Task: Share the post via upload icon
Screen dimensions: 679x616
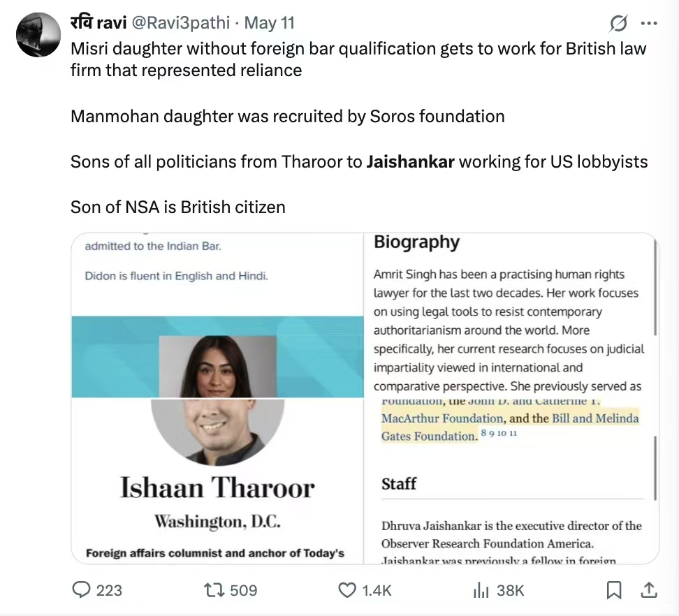Action: 649,590
